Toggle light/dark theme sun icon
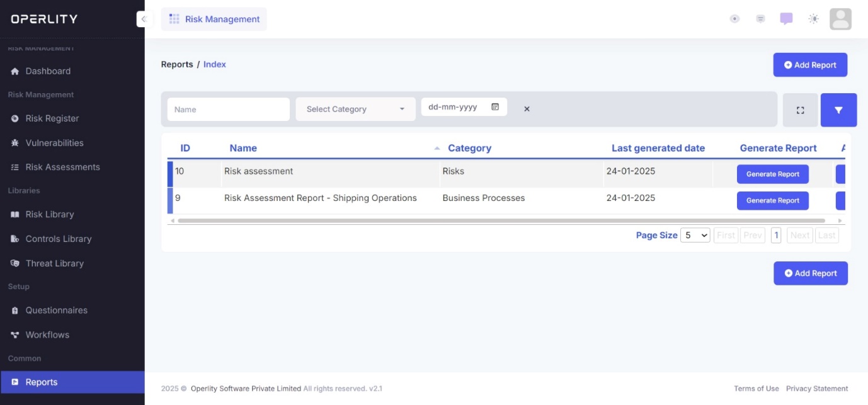868x405 pixels. [814, 19]
